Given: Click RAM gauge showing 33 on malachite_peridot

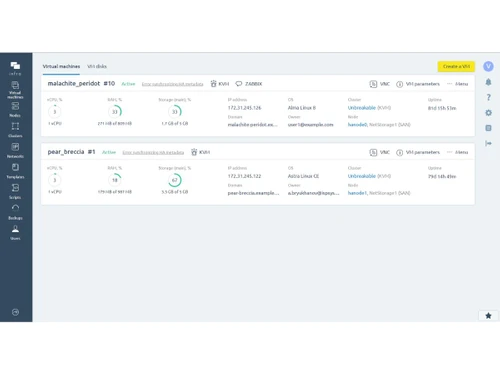Looking at the screenshot, I should pyautogui.click(x=115, y=112).
